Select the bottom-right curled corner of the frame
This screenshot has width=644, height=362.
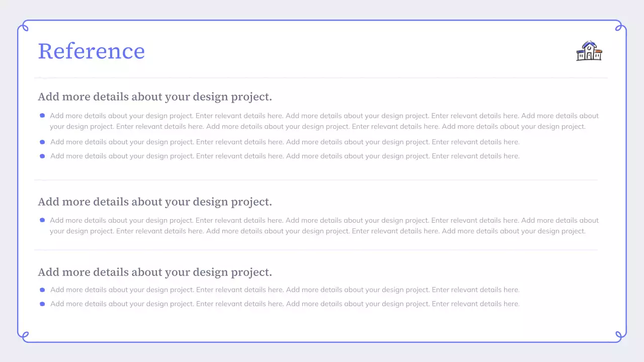tap(621, 336)
